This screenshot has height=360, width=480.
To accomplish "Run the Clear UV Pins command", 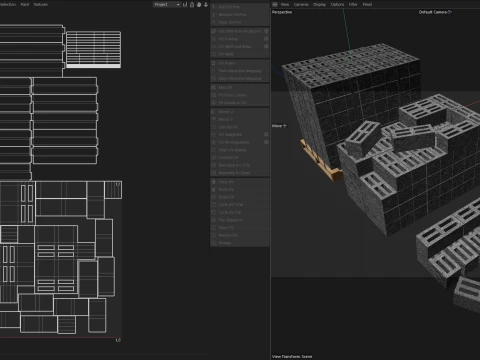I will (x=240, y=22).
